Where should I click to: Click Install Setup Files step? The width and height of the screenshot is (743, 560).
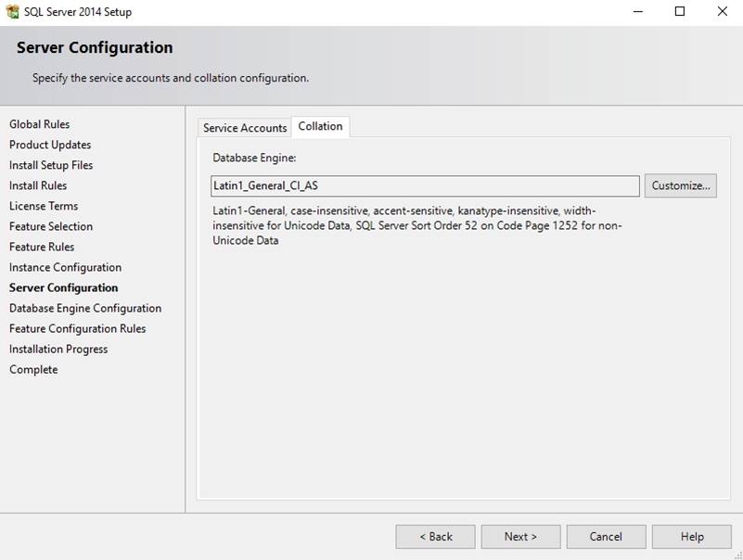coord(51,165)
